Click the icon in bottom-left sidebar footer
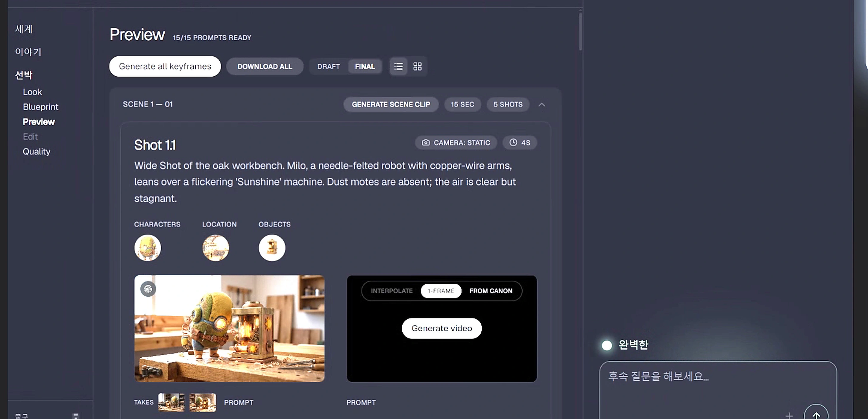This screenshot has height=419, width=868. tap(75, 416)
